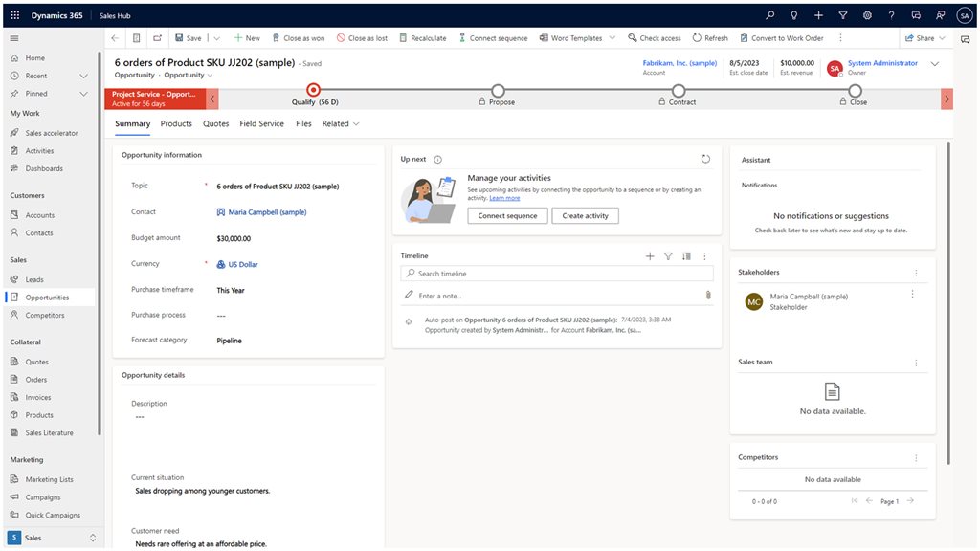Open the search magnifier in top bar
The height and width of the screenshot is (551, 980).
770,15
